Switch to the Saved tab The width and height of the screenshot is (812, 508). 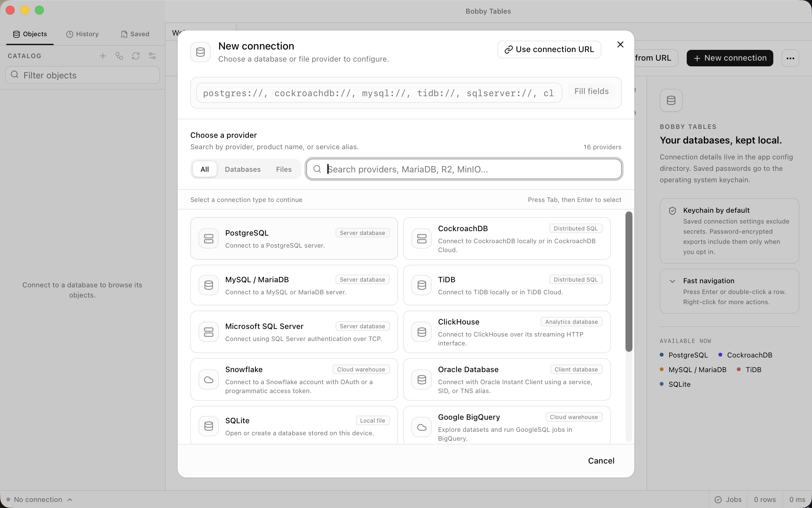tap(135, 34)
